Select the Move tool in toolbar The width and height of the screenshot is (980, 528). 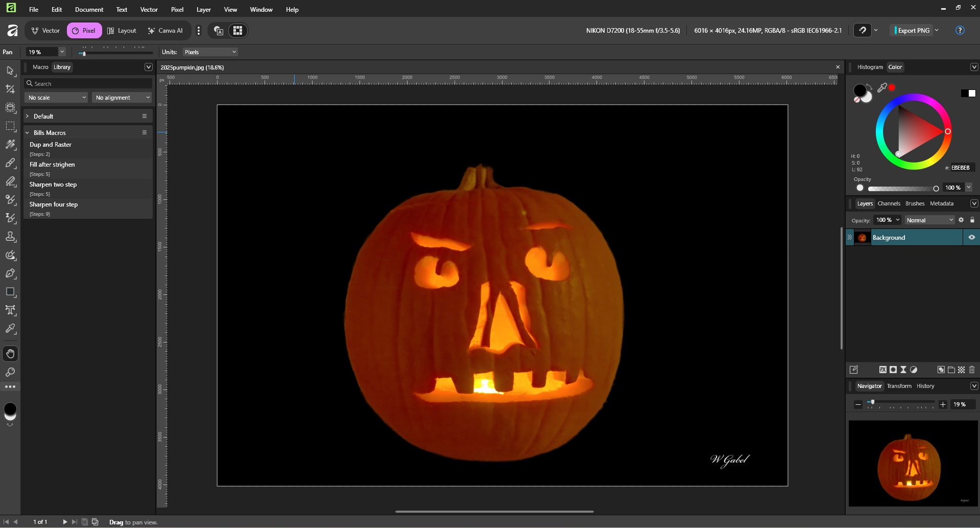tap(10, 71)
